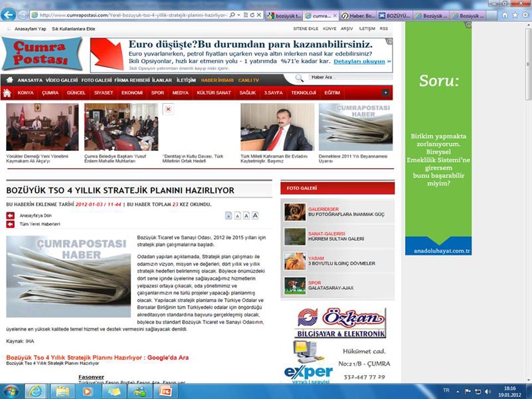The image size is (532, 399).
Task: Open the address bar dropdown arrow
Action: tap(238, 15)
